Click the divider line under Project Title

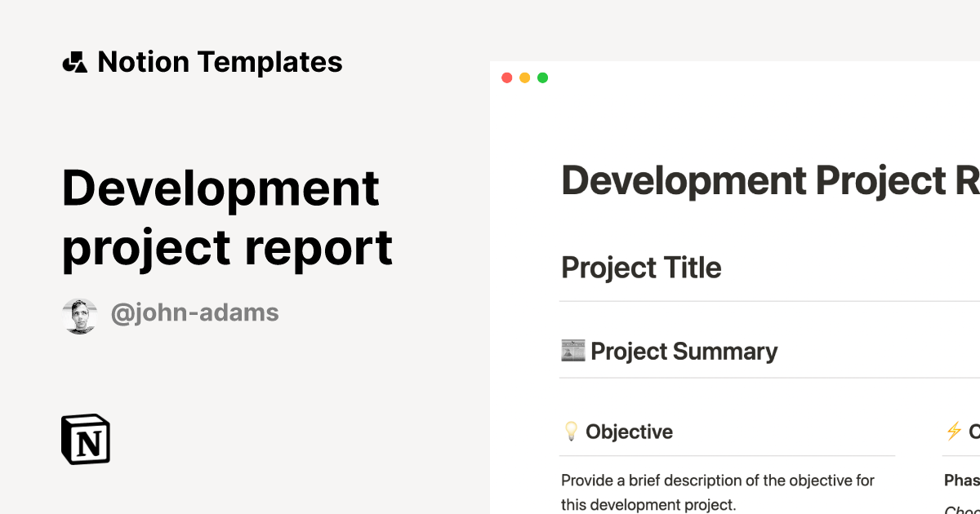click(x=768, y=301)
